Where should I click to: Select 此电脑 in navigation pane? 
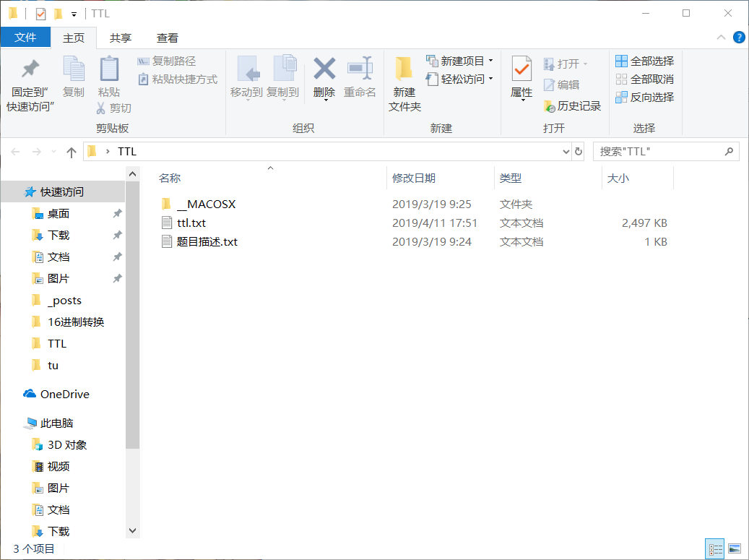coord(56,423)
